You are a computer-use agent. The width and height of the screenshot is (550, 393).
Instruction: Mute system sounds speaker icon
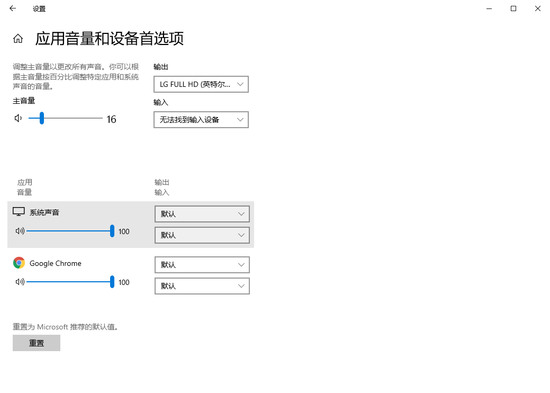[x=20, y=231]
